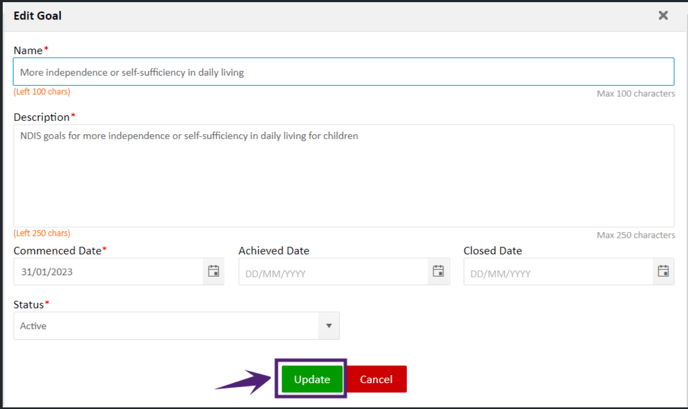Click the Name field label
This screenshot has width=688, height=409.
click(x=28, y=50)
